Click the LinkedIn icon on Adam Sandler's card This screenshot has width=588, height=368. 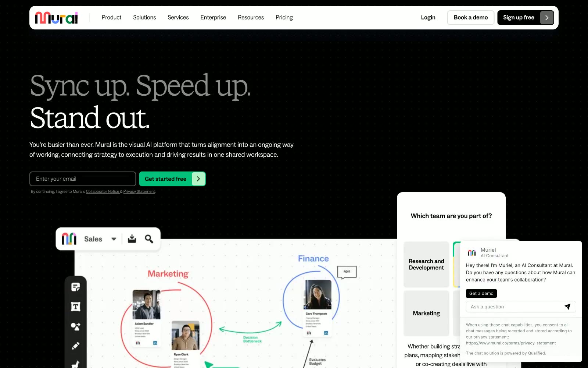point(155,343)
